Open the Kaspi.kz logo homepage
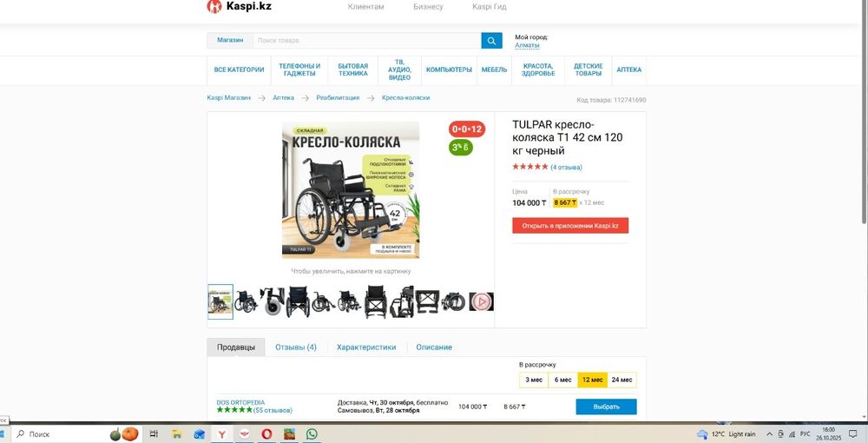 click(x=240, y=7)
